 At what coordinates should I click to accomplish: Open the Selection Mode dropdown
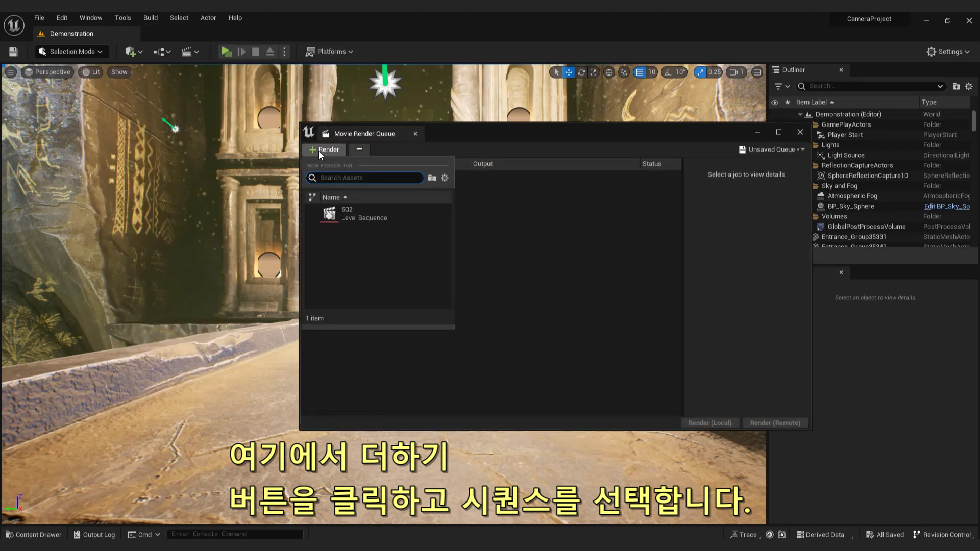tap(71, 52)
